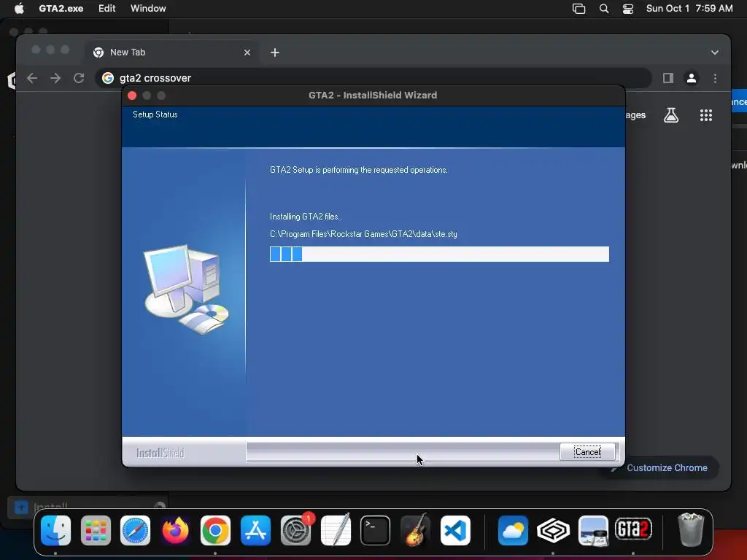This screenshot has width=747, height=560.
Task: Launch Firefox from the Dock
Action: coord(175,530)
